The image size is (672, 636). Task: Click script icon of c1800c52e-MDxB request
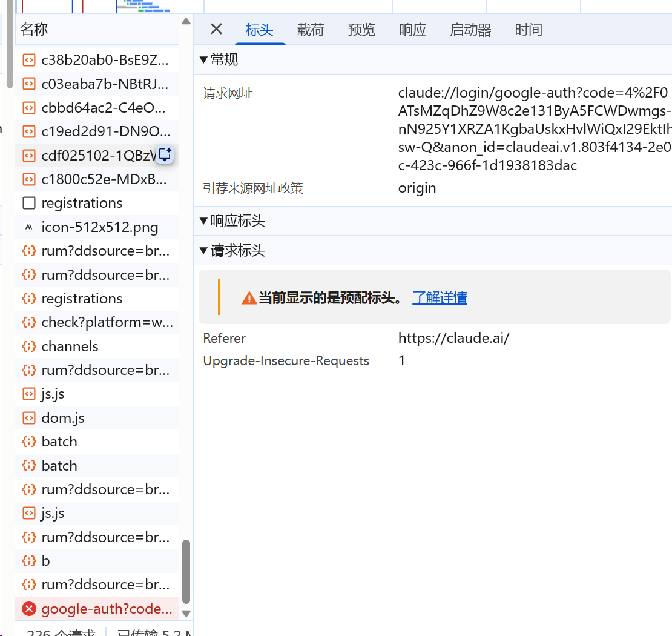coord(28,179)
